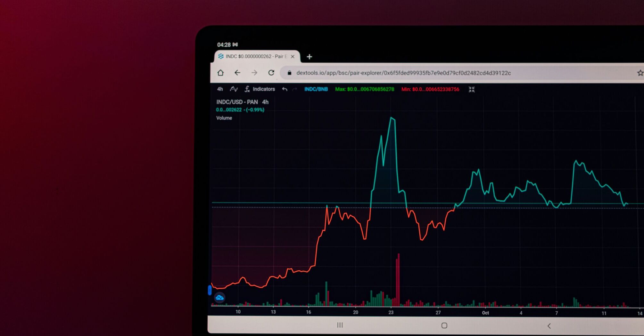
Task: Undo the last chart action
Action: (x=285, y=89)
